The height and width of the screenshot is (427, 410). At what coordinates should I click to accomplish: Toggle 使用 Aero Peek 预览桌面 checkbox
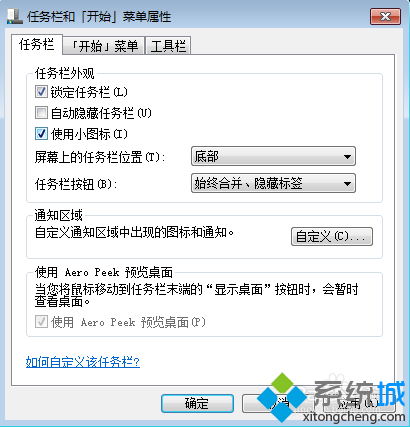41,322
